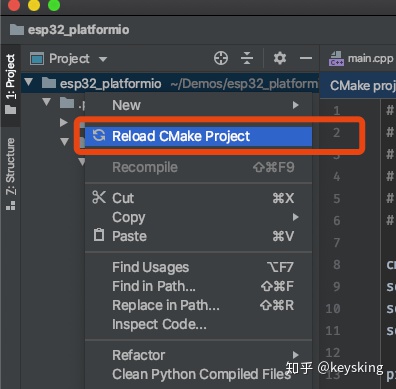Click the reload arrows icon
Image resolution: width=396 pixels, height=389 pixels.
point(99,135)
